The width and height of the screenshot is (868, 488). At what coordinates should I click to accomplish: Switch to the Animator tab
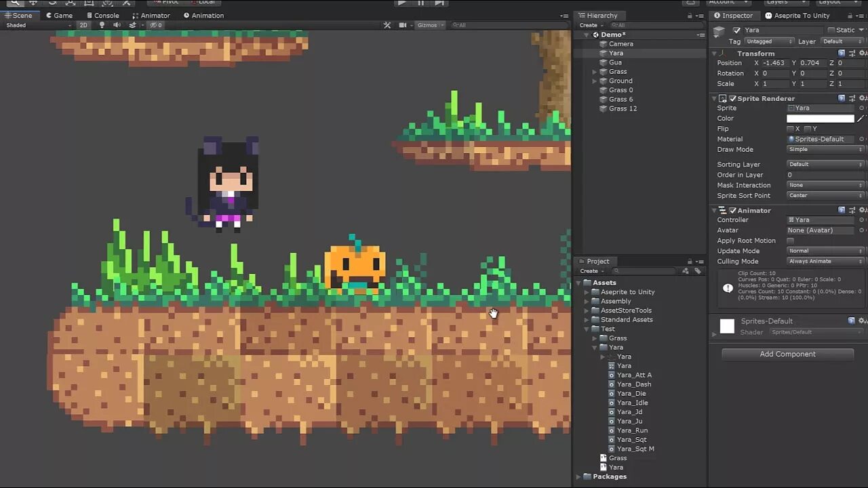151,15
